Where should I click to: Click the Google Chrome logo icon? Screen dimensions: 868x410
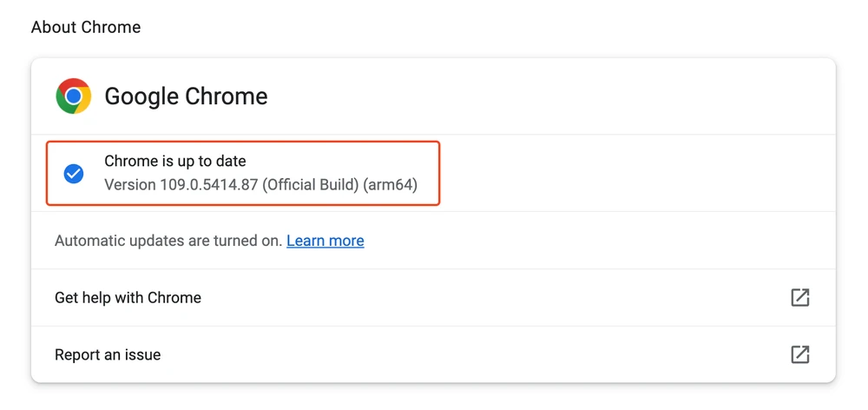(x=74, y=96)
